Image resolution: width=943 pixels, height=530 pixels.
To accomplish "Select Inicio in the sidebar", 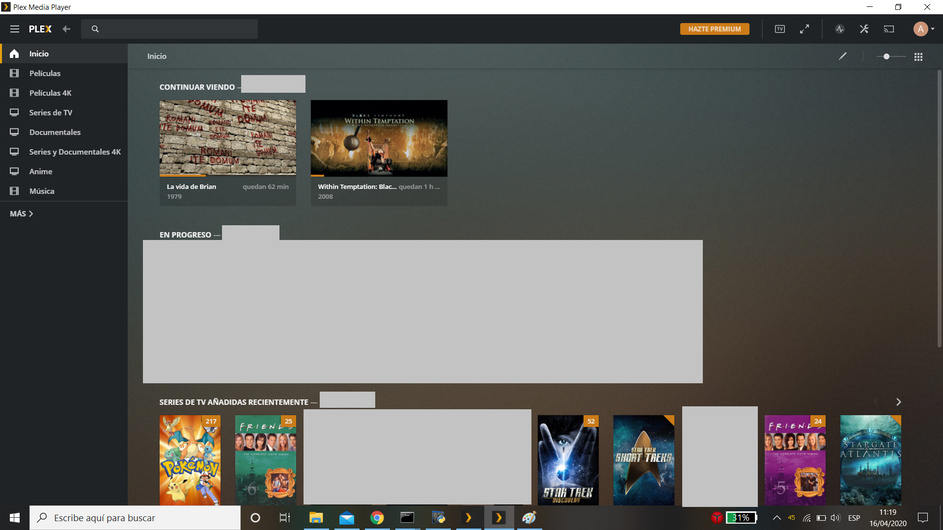I will coord(64,54).
